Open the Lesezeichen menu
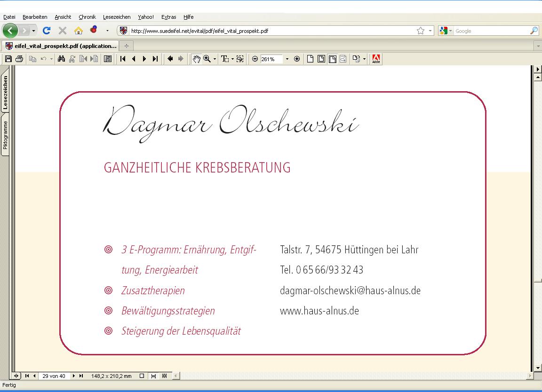Viewport: 542px width, 392px height. pyautogui.click(x=117, y=17)
